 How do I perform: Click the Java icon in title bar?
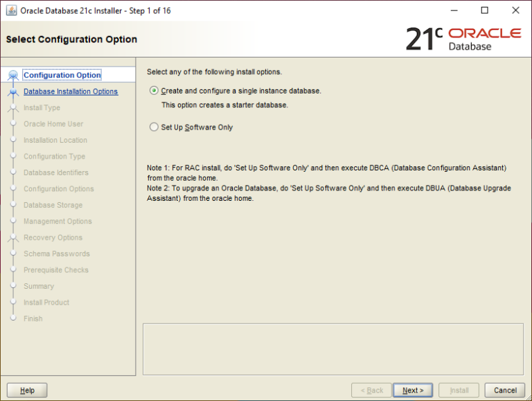click(11, 10)
